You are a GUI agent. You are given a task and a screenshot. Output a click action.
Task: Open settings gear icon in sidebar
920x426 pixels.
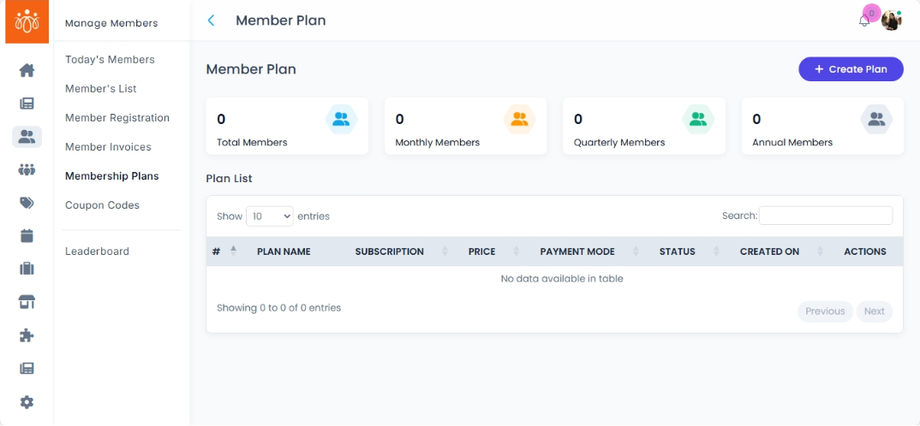27,402
